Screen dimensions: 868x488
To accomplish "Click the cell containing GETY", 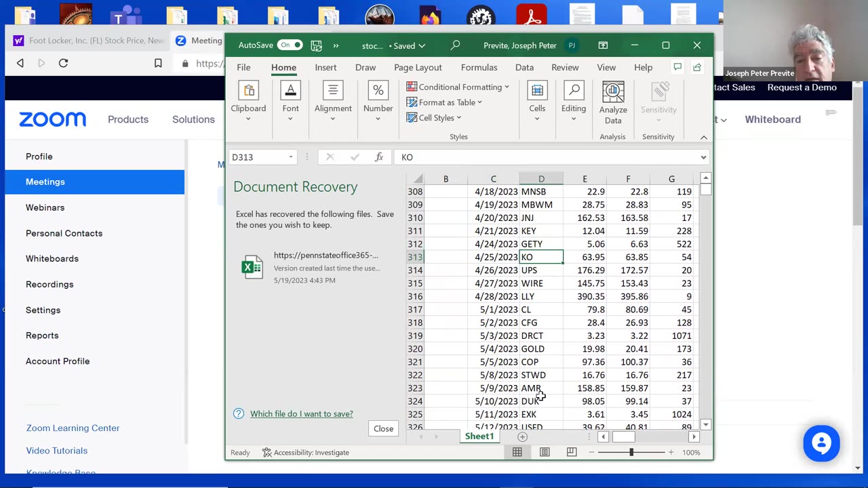I will point(541,244).
